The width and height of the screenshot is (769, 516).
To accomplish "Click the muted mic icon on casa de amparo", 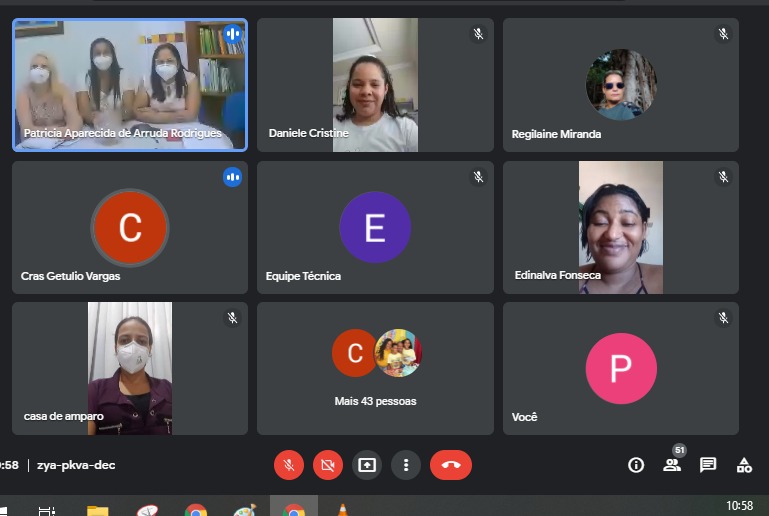I will tap(232, 318).
